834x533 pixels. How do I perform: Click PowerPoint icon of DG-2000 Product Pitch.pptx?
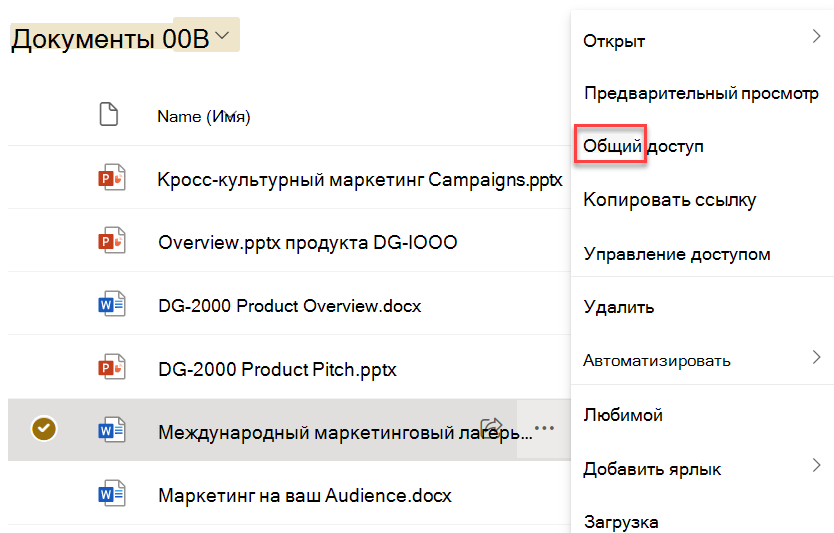pyautogui.click(x=112, y=368)
